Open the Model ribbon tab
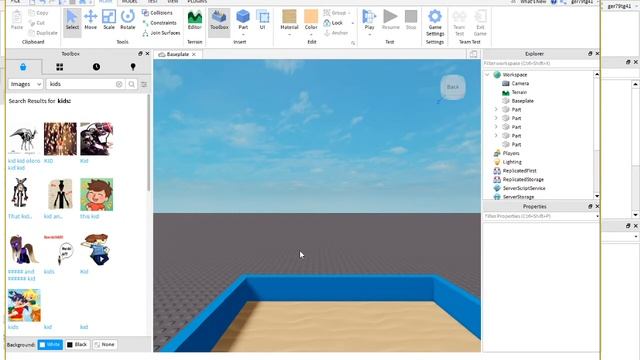The width and height of the screenshot is (640, 360). pos(129,2)
